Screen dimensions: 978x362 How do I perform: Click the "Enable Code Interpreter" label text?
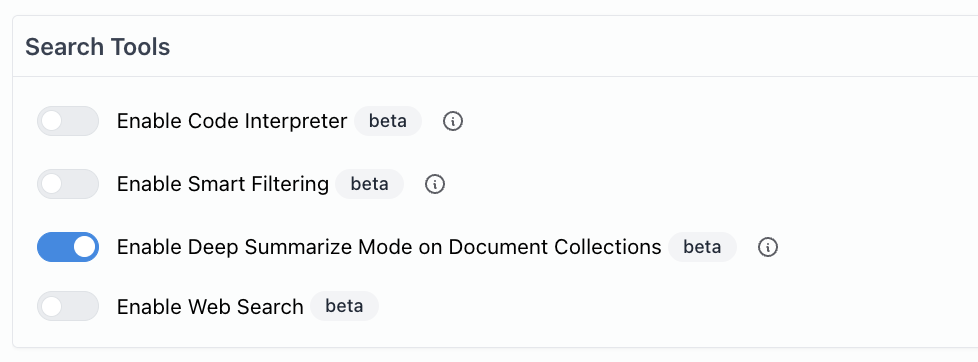[232, 121]
